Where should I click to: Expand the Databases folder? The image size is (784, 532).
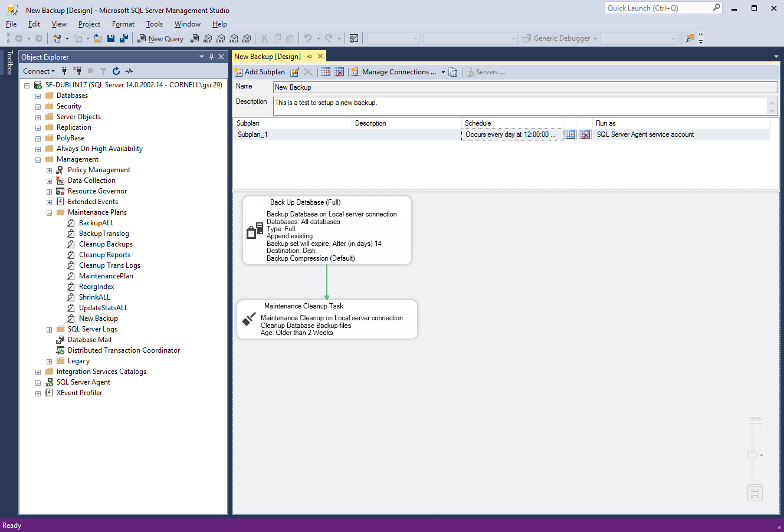[38, 96]
